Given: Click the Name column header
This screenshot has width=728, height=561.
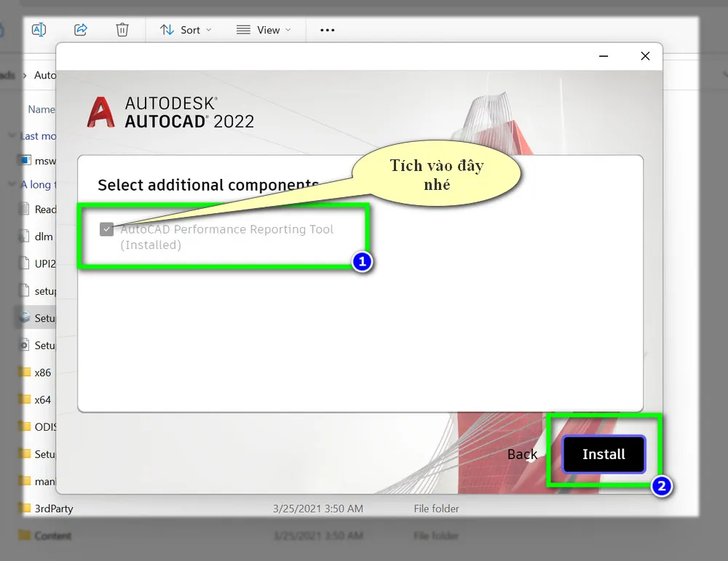Looking at the screenshot, I should pos(41,109).
